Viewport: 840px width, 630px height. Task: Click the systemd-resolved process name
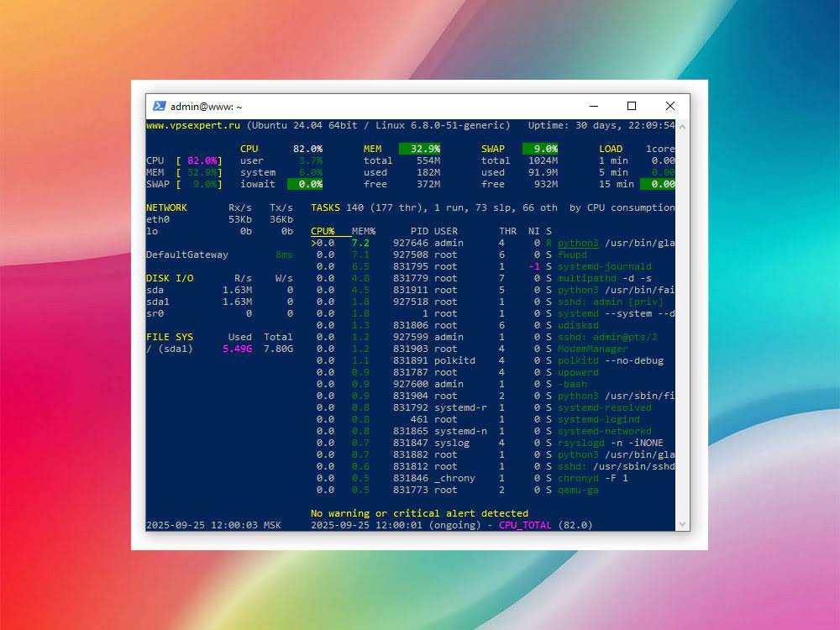(605, 408)
